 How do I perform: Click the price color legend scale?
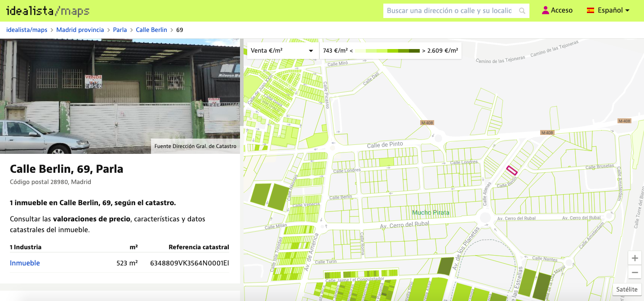click(x=387, y=51)
